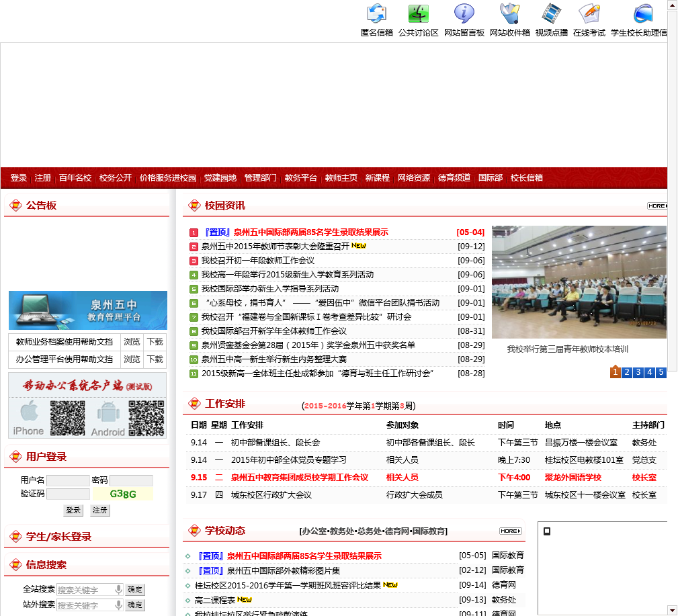Click the 城东校区行政扩大会议 schedule row
Screen dimensions: 678x616
coord(425,495)
